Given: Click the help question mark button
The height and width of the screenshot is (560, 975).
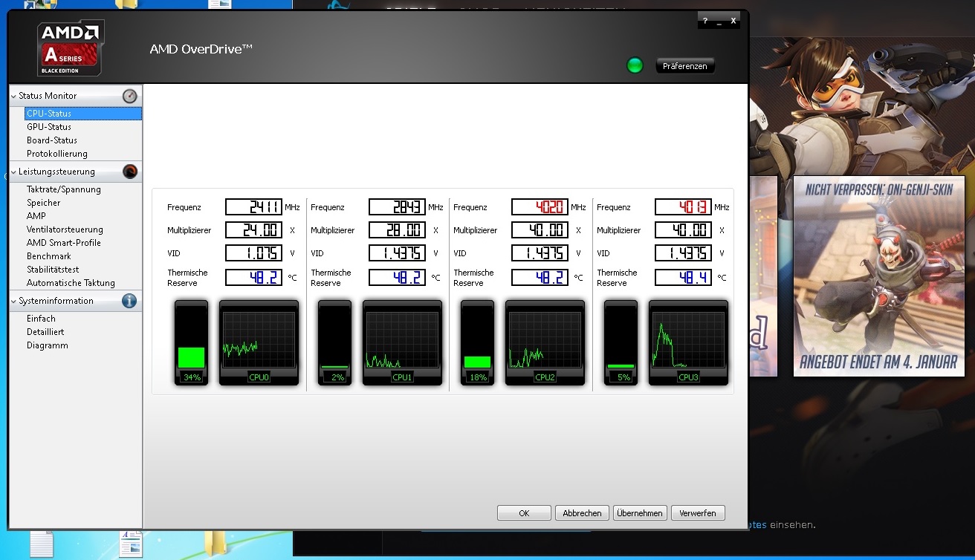Looking at the screenshot, I should click(x=704, y=21).
